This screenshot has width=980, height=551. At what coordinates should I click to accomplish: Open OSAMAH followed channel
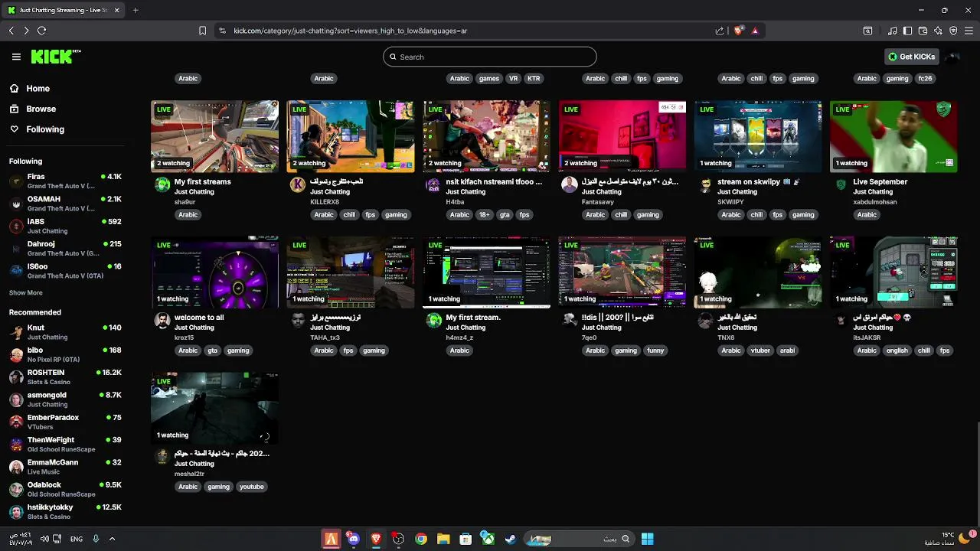(66, 204)
